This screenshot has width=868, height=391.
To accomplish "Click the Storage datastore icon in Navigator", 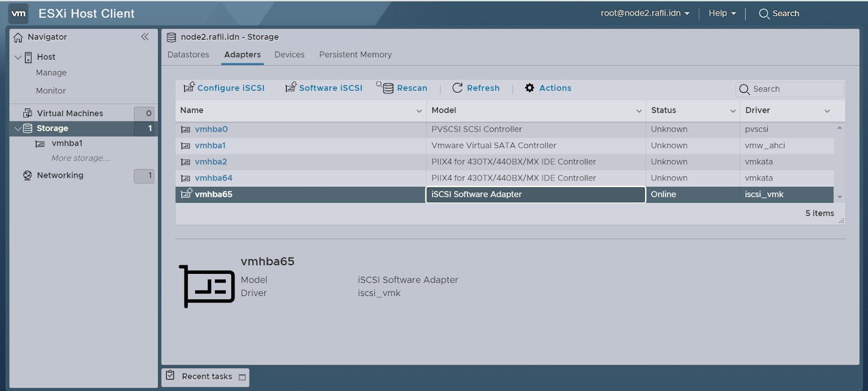I will [28, 129].
